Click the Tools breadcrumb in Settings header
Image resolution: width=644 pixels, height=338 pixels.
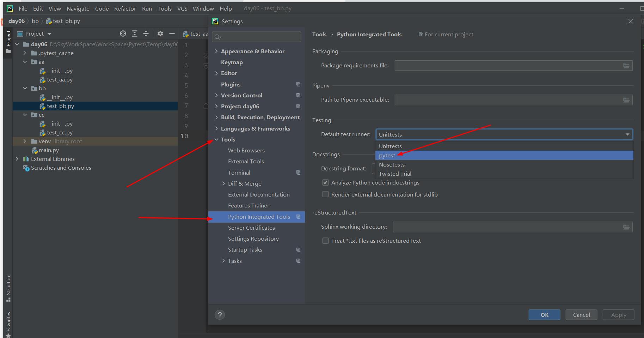click(319, 34)
